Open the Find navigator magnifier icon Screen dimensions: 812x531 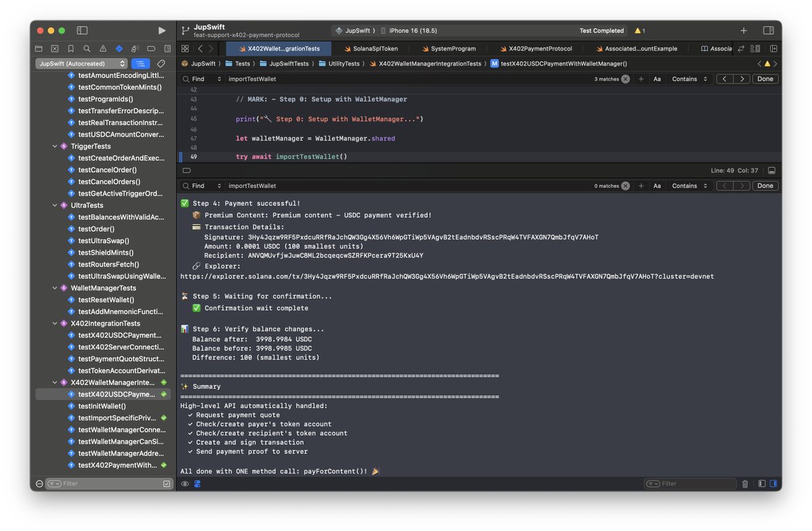(87, 49)
